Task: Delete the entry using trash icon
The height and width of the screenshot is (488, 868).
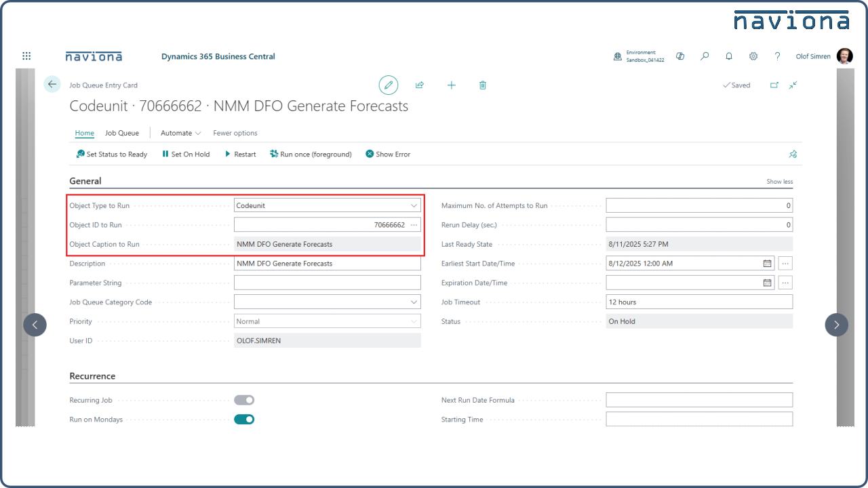Action: click(483, 85)
